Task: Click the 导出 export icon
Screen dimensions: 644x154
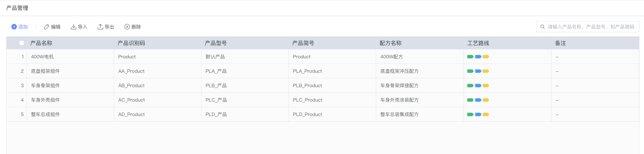Action: (x=100, y=27)
